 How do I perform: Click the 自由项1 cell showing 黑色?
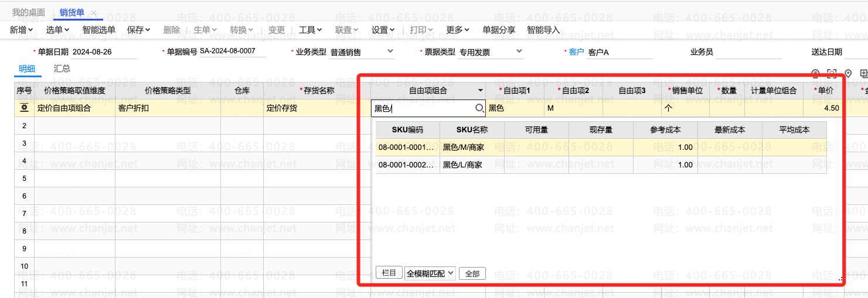[x=515, y=108]
